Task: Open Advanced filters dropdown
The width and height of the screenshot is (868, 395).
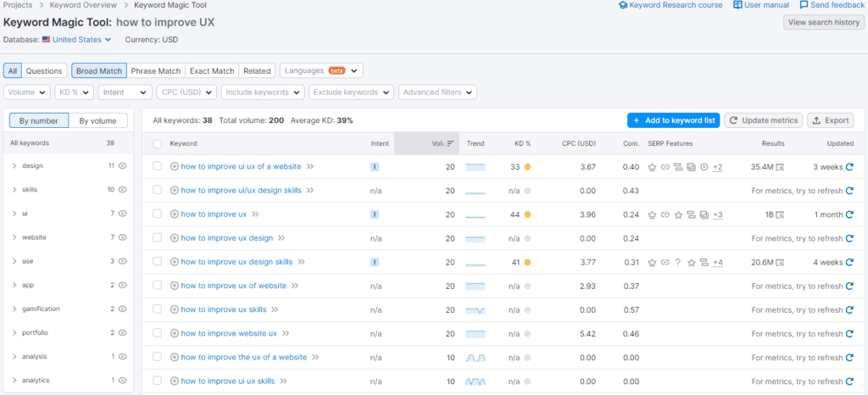Action: tap(438, 92)
